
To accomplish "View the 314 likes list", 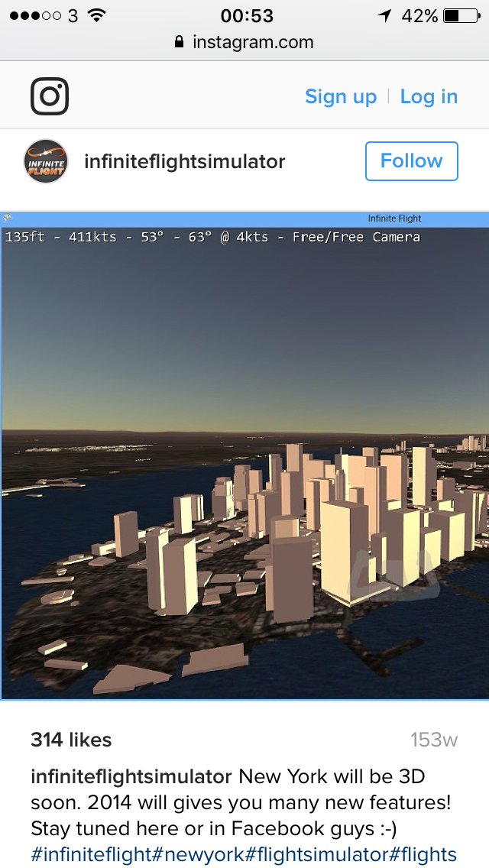I will [71, 740].
